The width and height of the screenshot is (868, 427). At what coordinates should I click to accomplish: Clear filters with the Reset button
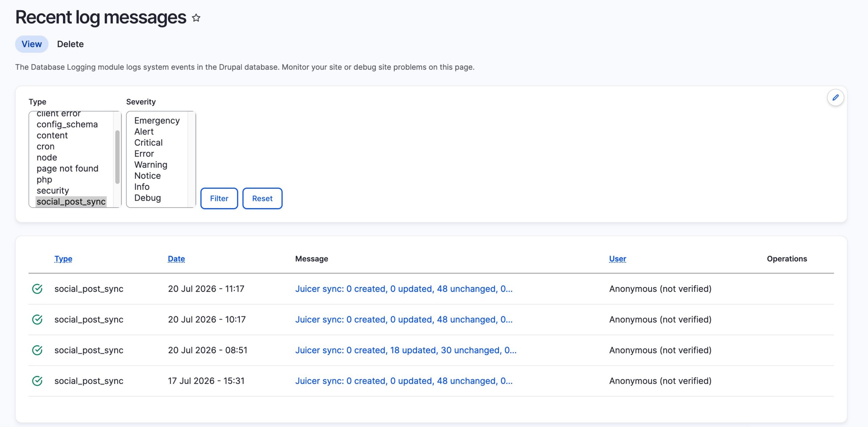(x=262, y=198)
